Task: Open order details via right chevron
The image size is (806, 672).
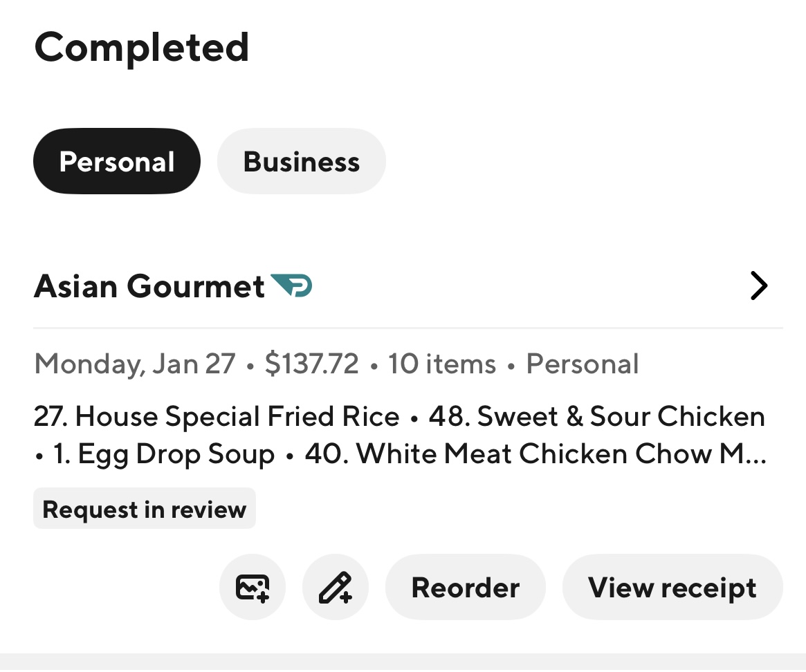Action: (759, 286)
